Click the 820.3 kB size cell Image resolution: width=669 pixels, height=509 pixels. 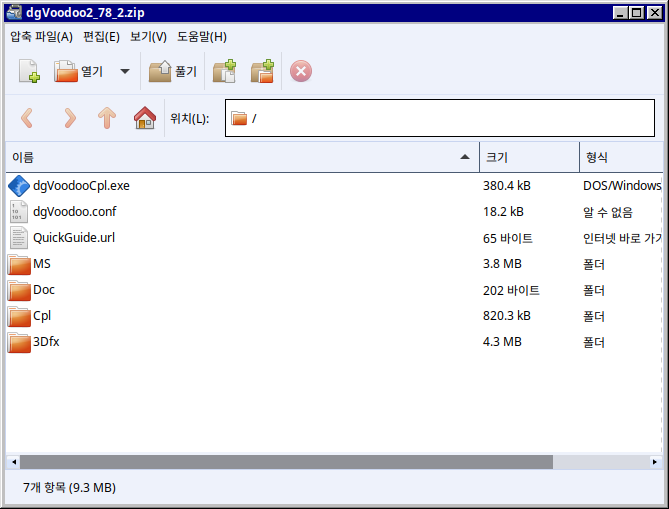[x=506, y=316]
